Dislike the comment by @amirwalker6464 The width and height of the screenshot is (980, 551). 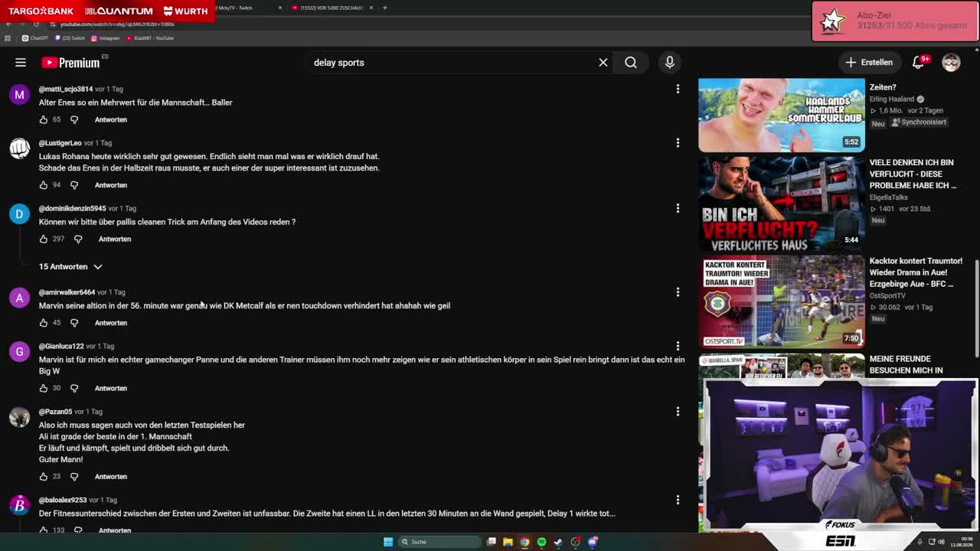74,322
